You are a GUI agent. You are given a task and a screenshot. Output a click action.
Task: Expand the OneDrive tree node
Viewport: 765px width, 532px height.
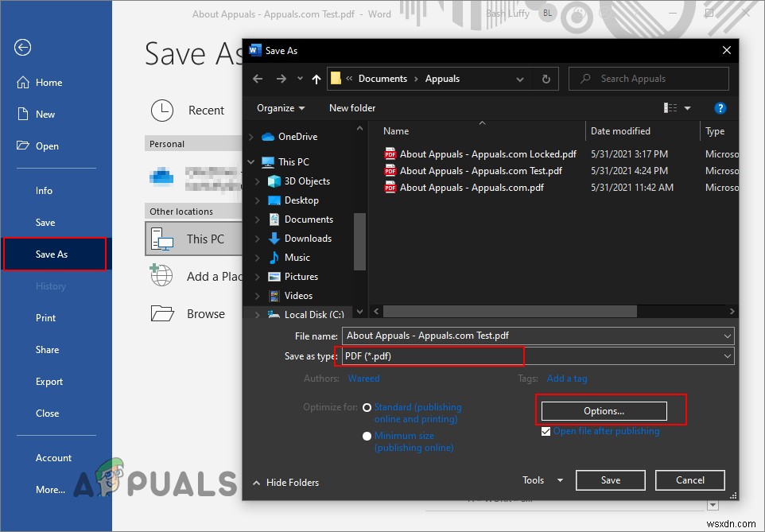tap(250, 137)
